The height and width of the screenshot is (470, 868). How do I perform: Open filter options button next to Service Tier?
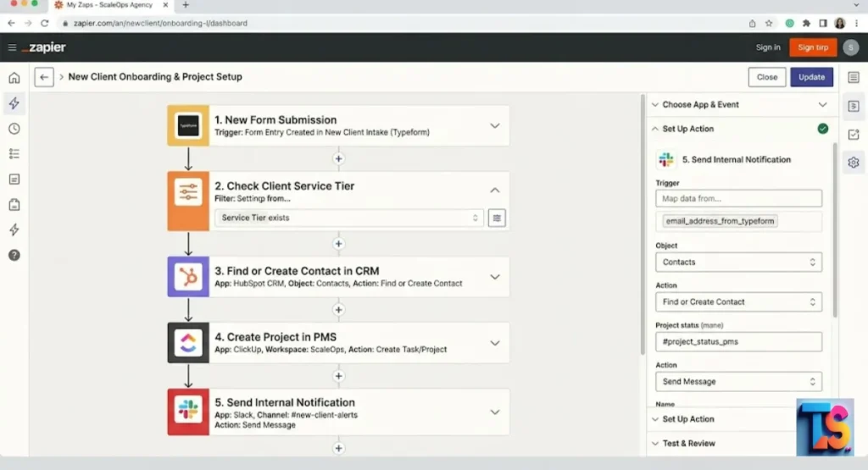point(497,218)
